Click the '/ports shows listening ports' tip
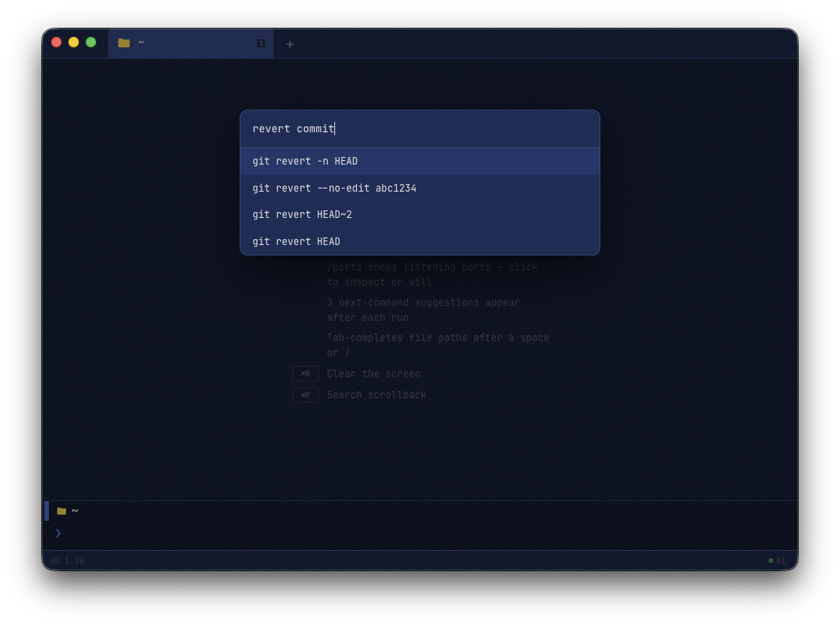This screenshot has width=840, height=626. click(x=432, y=274)
